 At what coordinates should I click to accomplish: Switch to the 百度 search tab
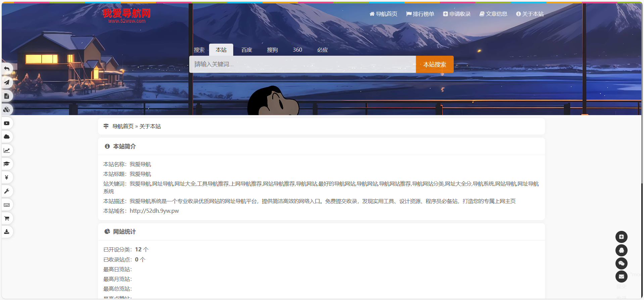247,50
